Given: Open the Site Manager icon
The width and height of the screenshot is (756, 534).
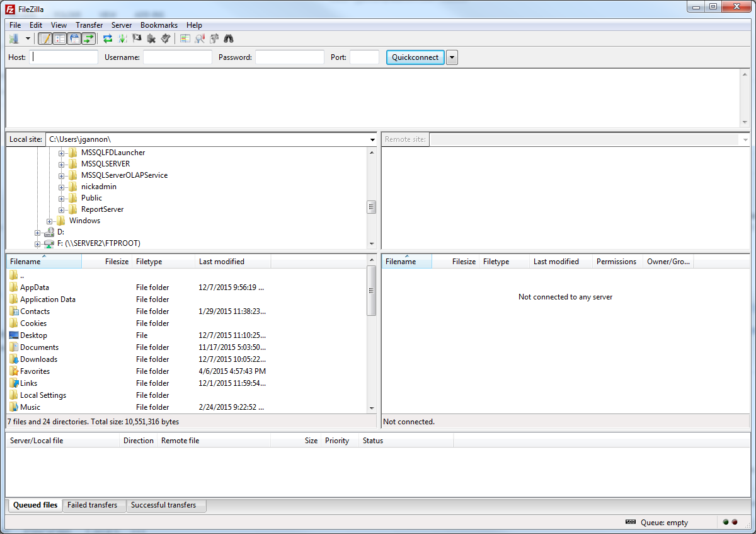Looking at the screenshot, I should click(14, 38).
